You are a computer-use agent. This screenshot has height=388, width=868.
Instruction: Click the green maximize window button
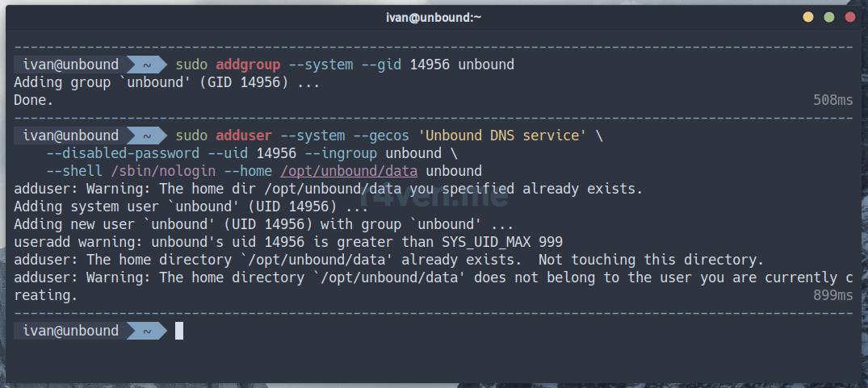pos(828,17)
